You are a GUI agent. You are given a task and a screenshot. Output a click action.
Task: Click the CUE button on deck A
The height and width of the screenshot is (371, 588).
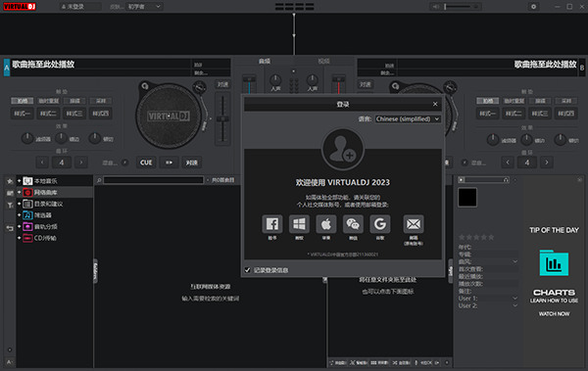click(146, 162)
